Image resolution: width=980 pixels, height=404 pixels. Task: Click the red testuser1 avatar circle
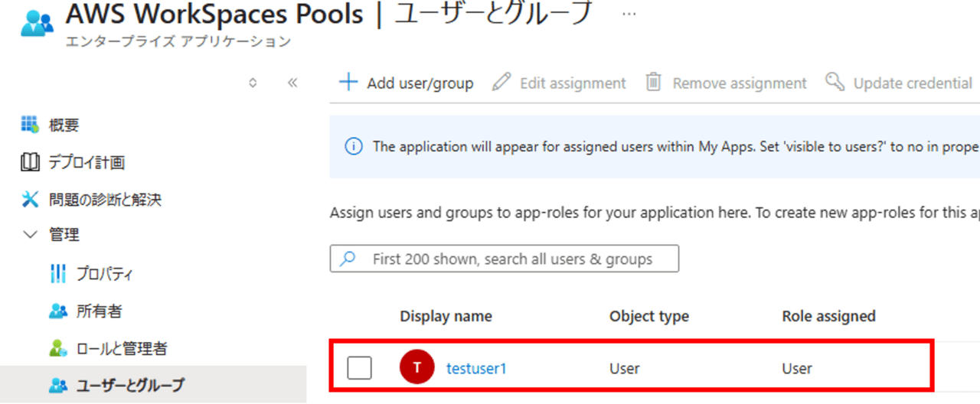(416, 368)
